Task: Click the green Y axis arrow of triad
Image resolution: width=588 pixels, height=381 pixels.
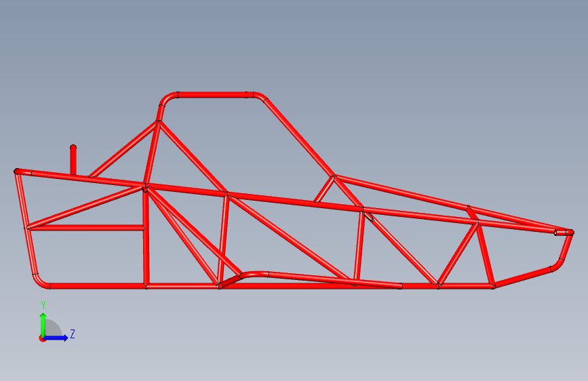Action: [x=43, y=324]
